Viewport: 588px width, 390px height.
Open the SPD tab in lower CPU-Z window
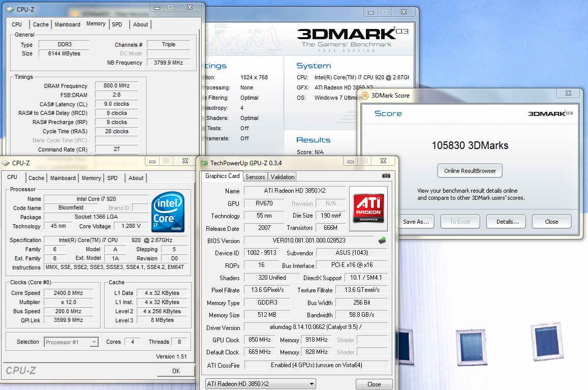click(x=112, y=178)
